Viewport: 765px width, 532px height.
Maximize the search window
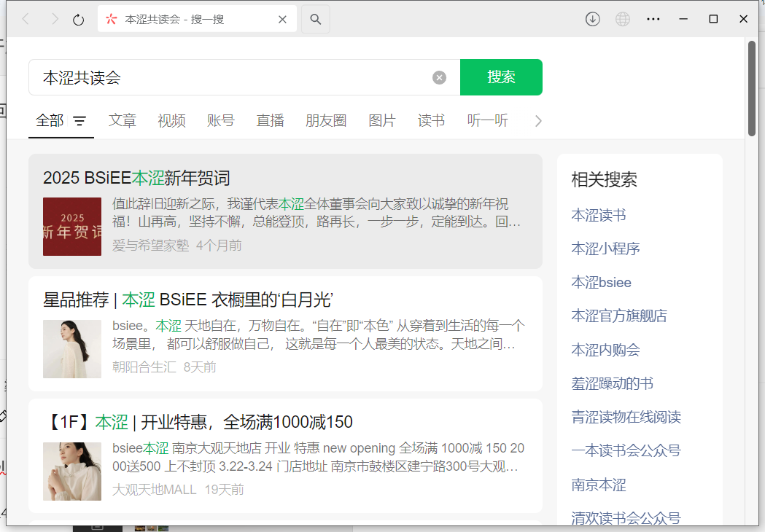[713, 19]
